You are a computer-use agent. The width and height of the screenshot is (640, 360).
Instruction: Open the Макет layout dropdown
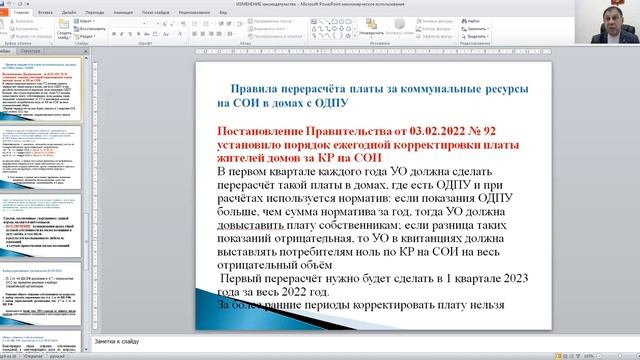click(x=84, y=21)
